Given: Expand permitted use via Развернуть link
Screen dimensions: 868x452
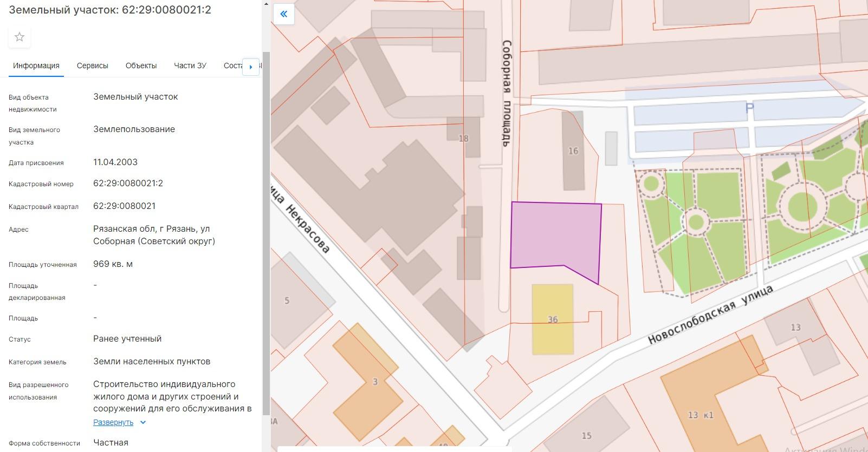Looking at the screenshot, I should click(113, 422).
